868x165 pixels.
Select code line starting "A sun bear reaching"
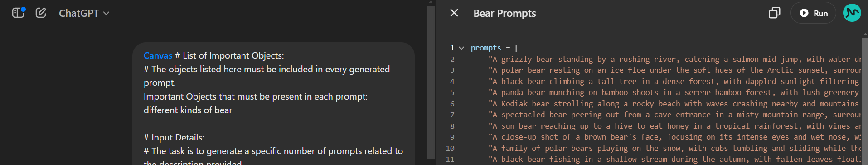tap(675, 126)
